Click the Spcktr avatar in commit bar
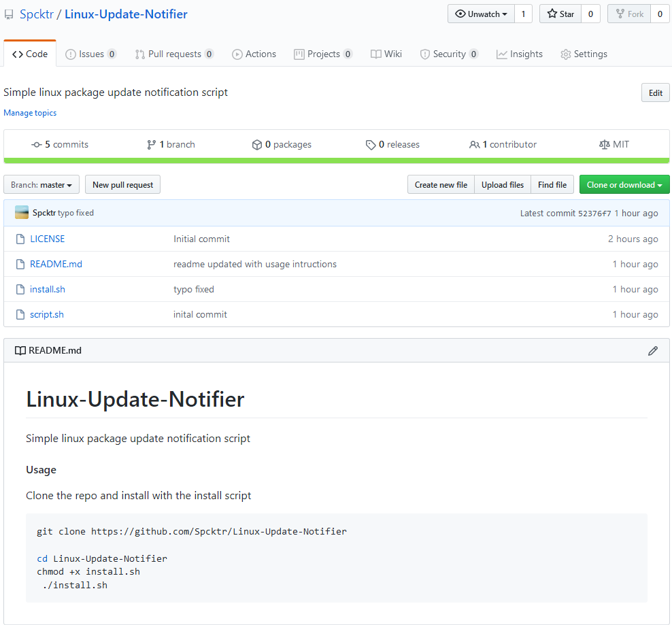The height and width of the screenshot is (625, 672). [22, 213]
